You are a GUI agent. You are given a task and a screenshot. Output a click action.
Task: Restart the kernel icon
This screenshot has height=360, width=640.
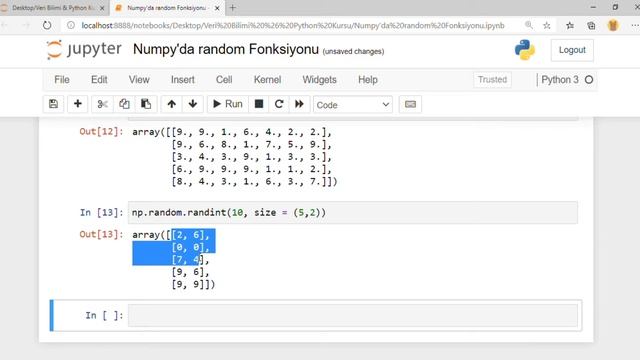(279, 104)
